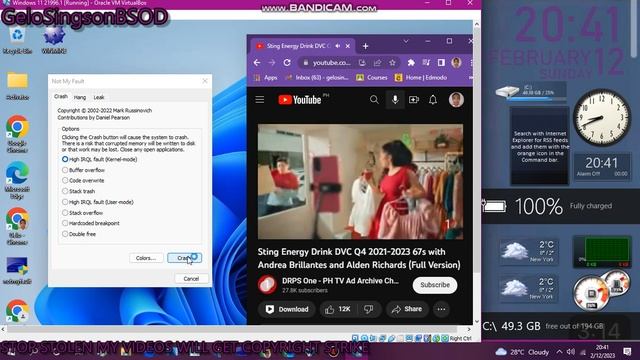Open the 28°C Cloudy weather widget
This screenshot has width=640, height=360.
tap(522, 352)
